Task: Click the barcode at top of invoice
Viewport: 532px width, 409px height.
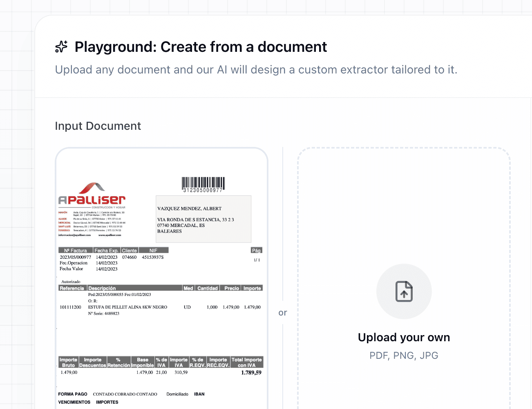Action: (203, 184)
